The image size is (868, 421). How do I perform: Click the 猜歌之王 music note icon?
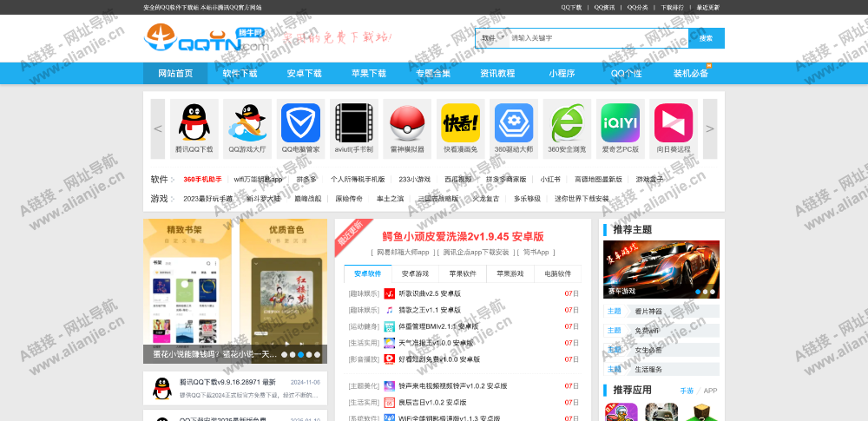click(390, 310)
